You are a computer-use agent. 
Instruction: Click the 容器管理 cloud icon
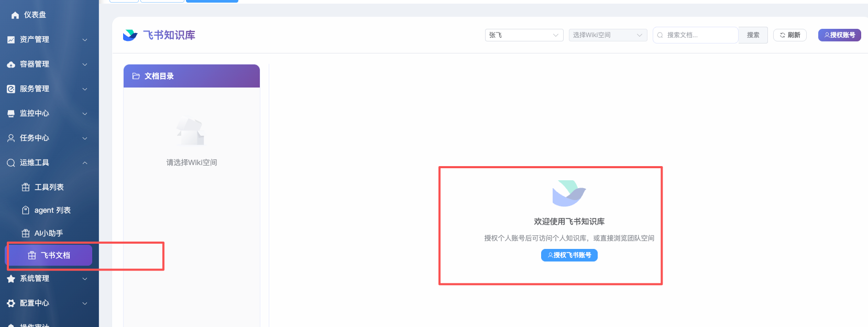[x=11, y=64]
